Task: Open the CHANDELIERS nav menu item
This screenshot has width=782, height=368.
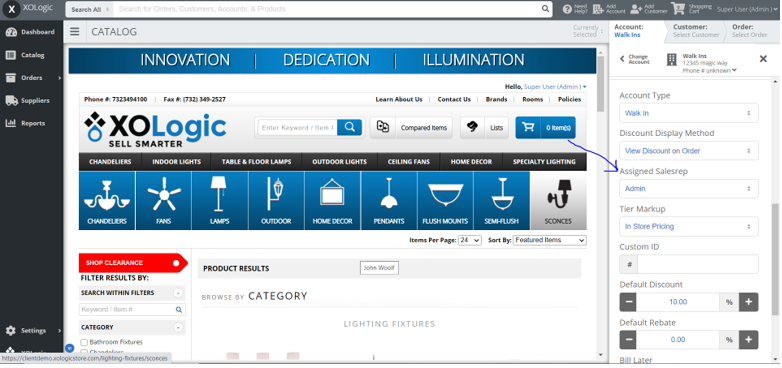Action: pos(110,162)
